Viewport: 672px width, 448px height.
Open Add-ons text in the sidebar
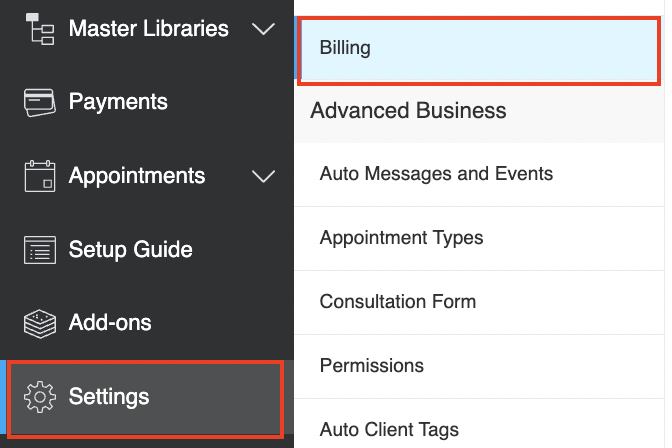pyautogui.click(x=110, y=322)
